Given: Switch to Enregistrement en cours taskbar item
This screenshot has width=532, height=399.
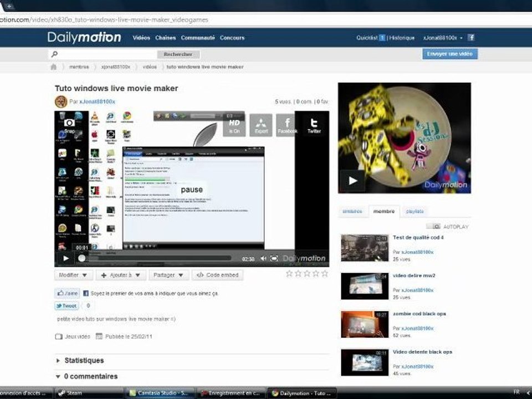Looking at the screenshot, I should (231, 393).
